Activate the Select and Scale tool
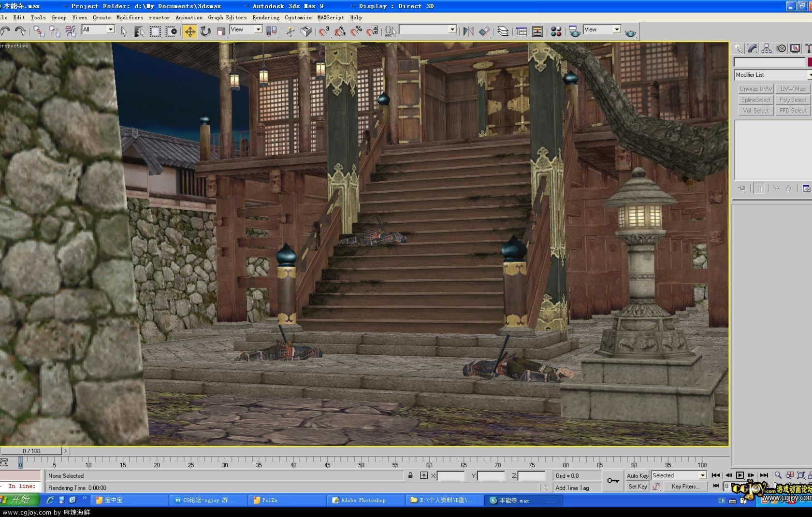Screen dimensions: 812x517 [x=221, y=31]
